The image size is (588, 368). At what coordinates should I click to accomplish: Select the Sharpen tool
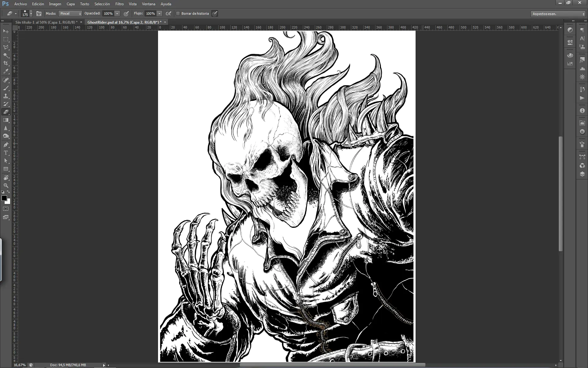[6, 128]
